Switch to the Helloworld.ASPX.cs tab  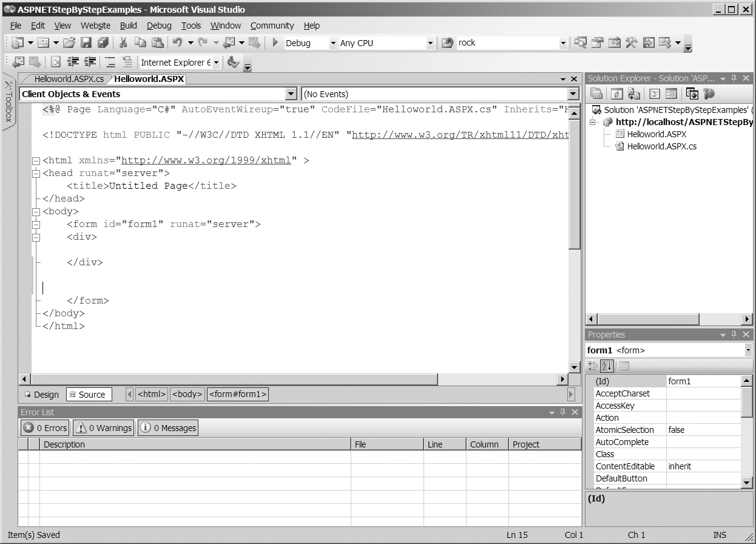[x=69, y=79]
